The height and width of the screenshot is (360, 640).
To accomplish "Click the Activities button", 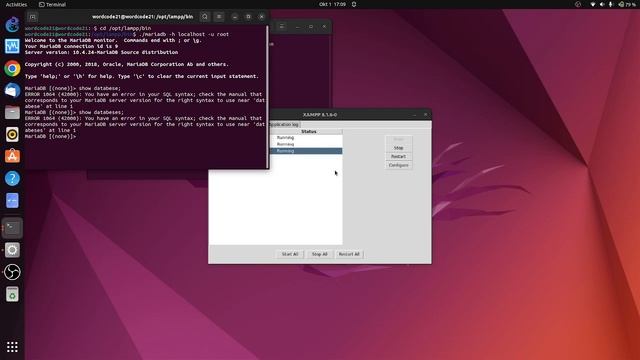I will [x=16, y=4].
